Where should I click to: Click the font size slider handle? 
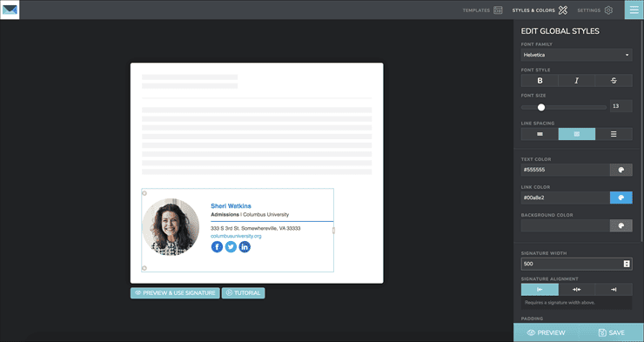pyautogui.click(x=541, y=107)
